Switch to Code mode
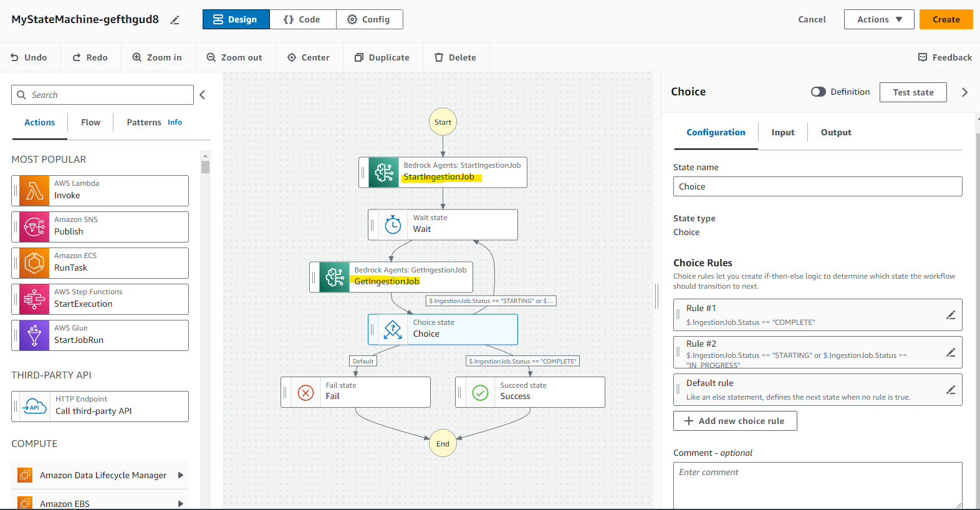The image size is (980, 510). click(303, 19)
